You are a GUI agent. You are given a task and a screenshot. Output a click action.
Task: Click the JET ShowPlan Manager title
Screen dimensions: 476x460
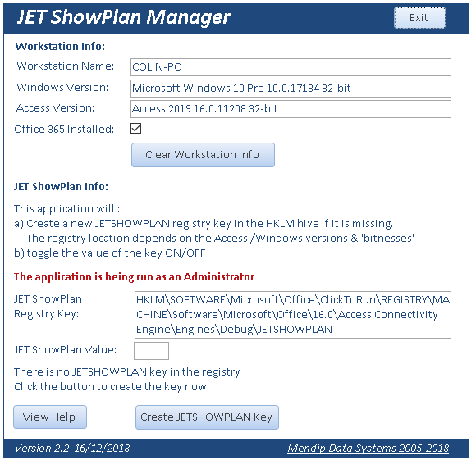(124, 17)
